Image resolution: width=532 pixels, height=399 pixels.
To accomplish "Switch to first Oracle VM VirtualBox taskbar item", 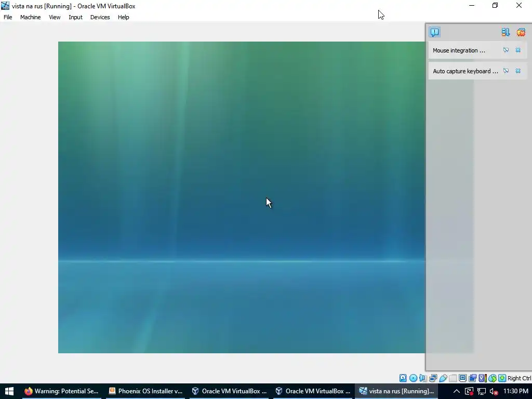I will coord(229,391).
